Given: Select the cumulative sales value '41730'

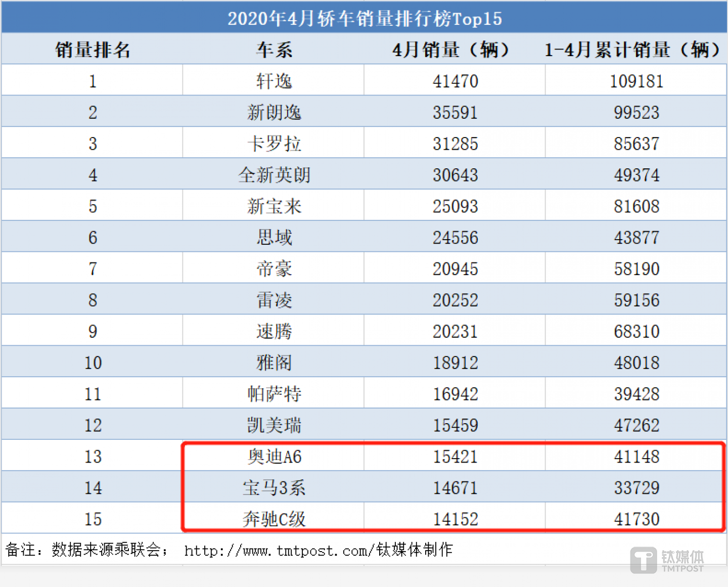Looking at the screenshot, I should click(x=636, y=519).
